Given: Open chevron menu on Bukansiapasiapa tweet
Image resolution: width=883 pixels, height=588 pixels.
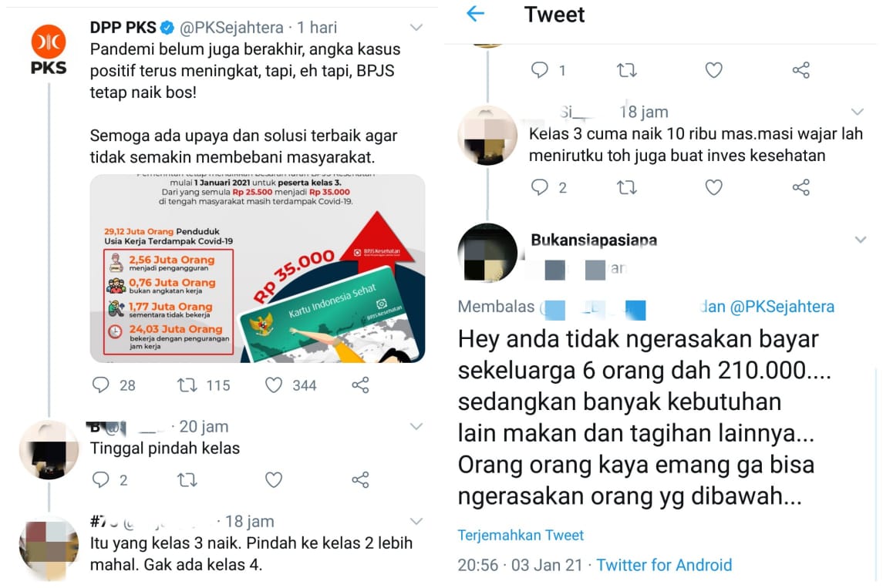Looking at the screenshot, I should [x=861, y=240].
